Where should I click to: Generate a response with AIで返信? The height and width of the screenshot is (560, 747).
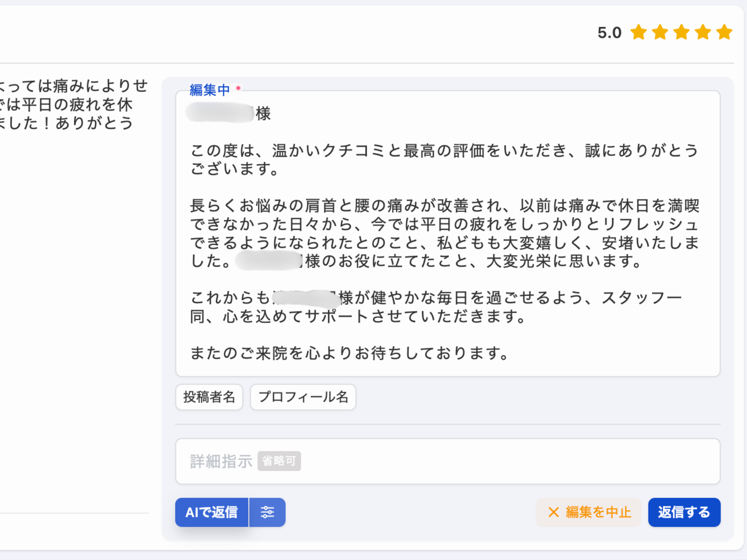click(x=212, y=512)
